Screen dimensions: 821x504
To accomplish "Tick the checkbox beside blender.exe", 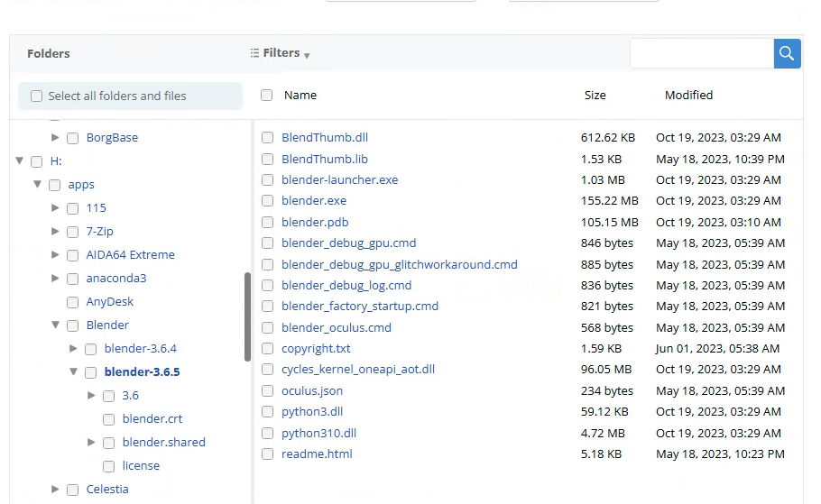I will click(x=267, y=201).
